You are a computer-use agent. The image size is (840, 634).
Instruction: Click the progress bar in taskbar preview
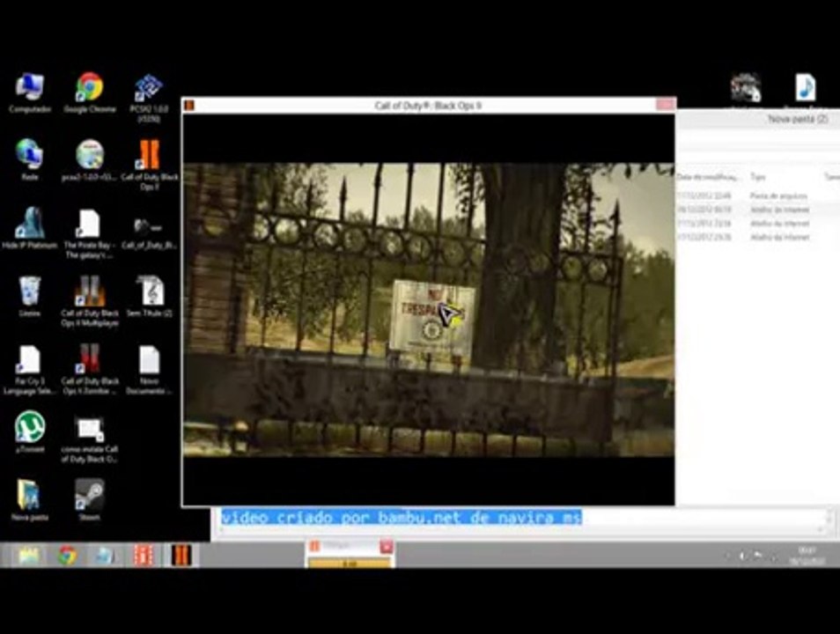pos(350,563)
